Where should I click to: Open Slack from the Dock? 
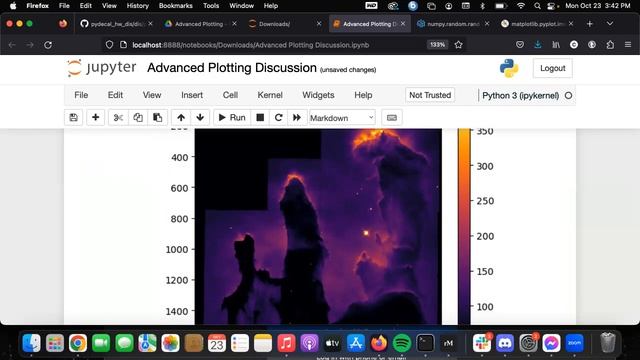(482, 343)
